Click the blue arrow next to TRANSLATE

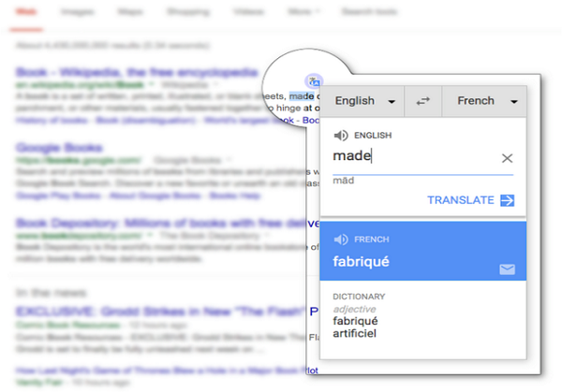(508, 200)
